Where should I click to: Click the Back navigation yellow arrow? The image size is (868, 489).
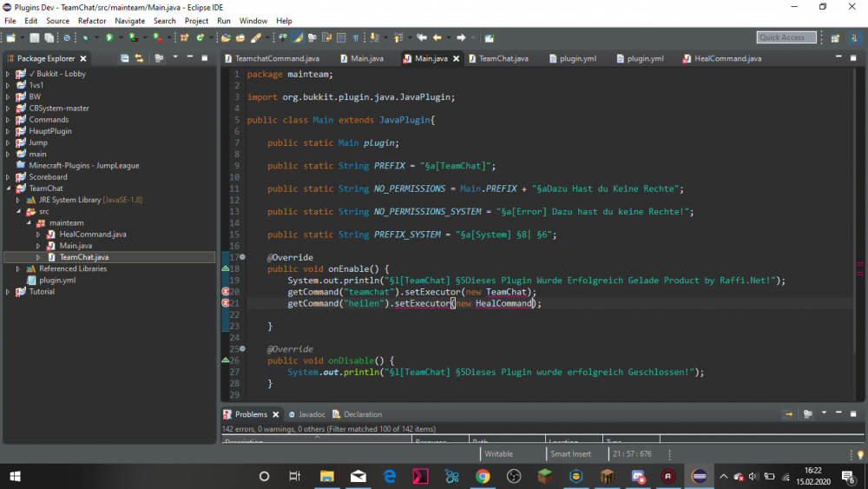pyautogui.click(x=437, y=37)
